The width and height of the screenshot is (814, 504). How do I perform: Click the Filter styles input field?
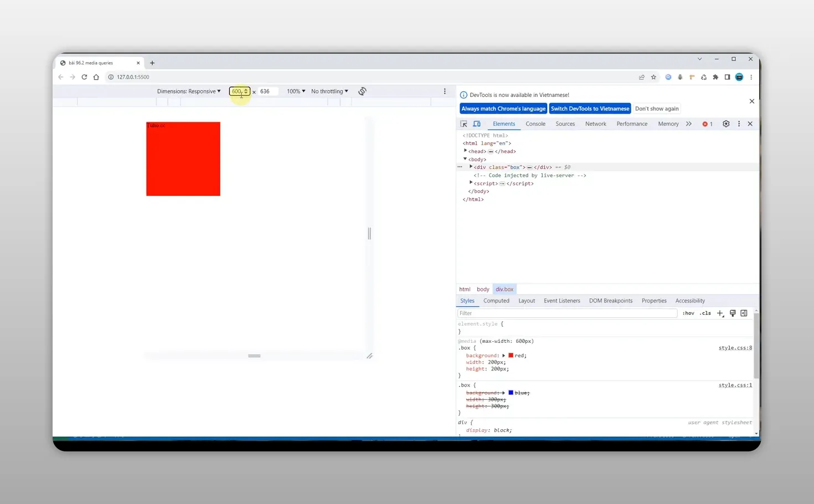point(567,313)
